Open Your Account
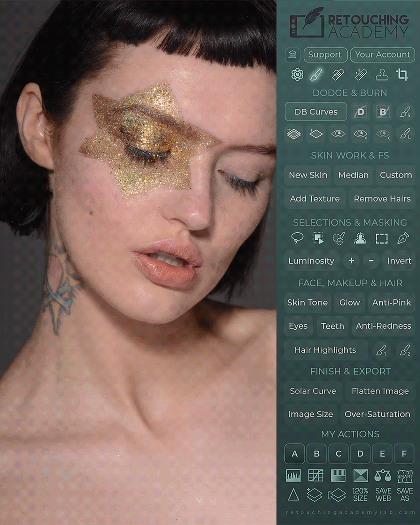 click(383, 55)
